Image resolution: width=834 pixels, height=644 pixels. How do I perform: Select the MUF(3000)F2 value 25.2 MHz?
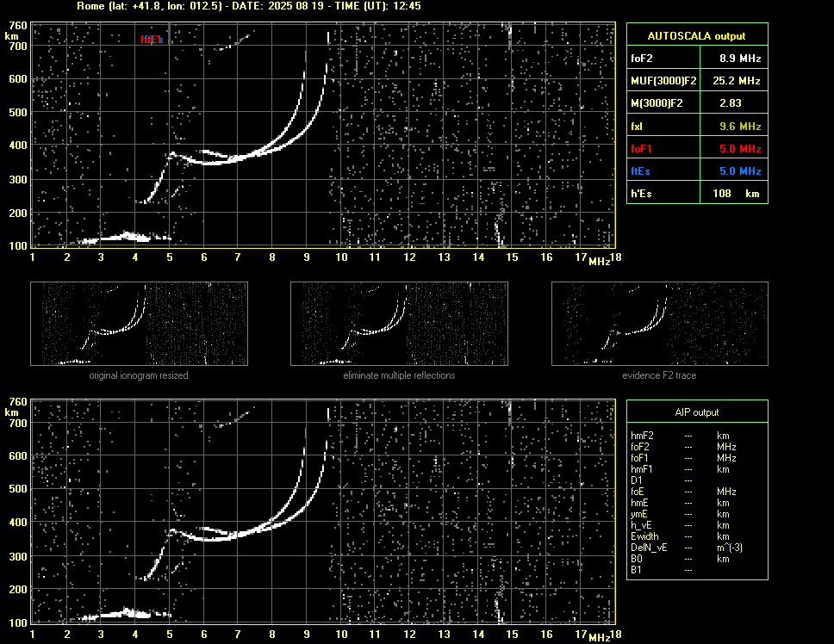point(736,81)
